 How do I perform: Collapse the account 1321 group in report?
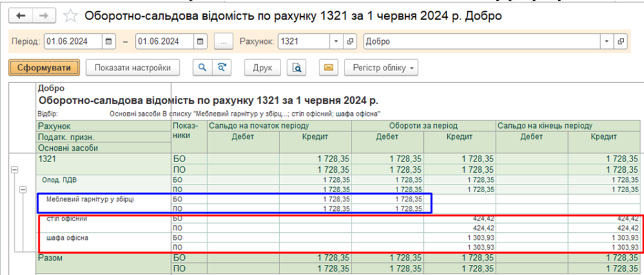point(14,170)
